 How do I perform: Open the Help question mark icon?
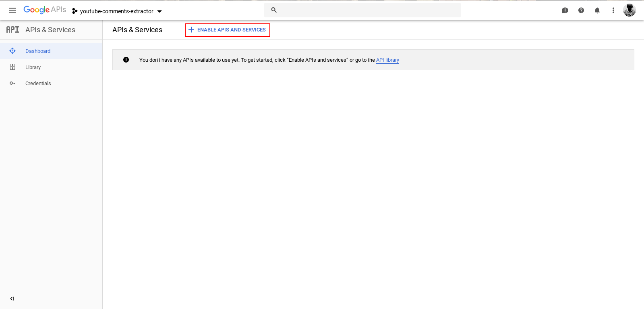[x=581, y=10]
